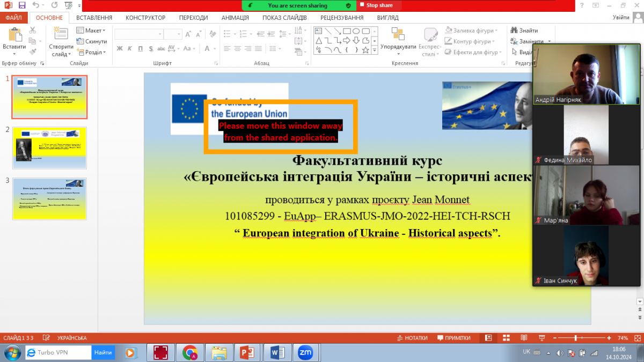
Task: Click the Замінити (Replace) icon
Action: [x=514, y=41]
